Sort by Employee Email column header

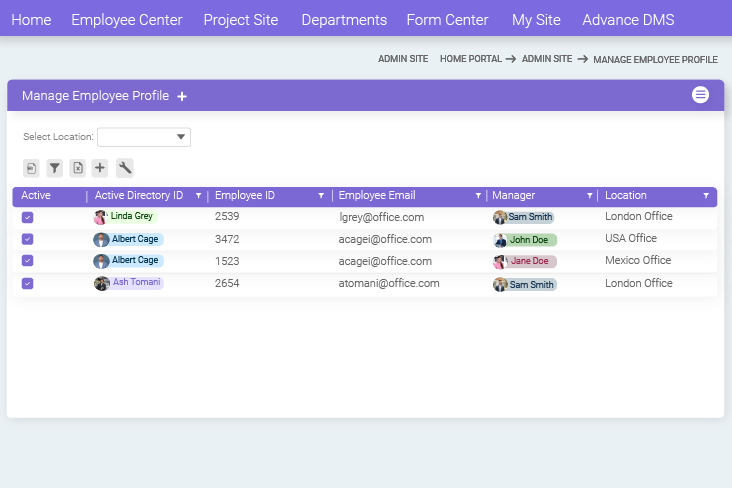377,196
